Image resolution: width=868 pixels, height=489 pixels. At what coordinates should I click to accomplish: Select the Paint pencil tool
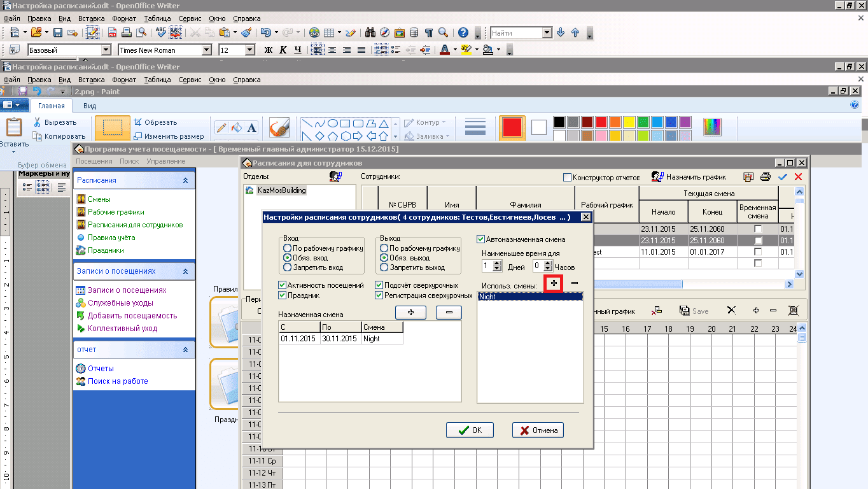[x=221, y=127]
